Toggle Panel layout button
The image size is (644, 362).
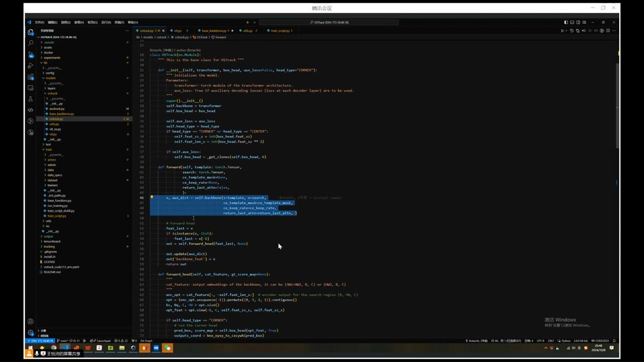click(572, 22)
